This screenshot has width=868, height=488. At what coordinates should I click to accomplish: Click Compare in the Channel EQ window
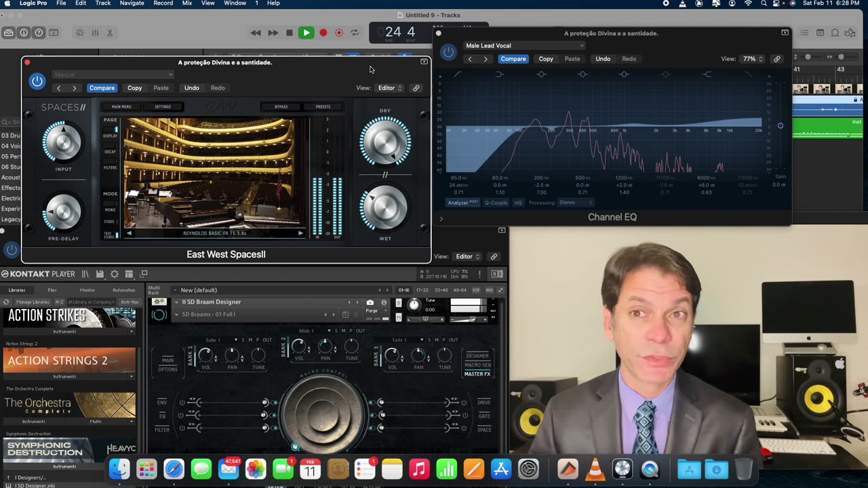513,59
